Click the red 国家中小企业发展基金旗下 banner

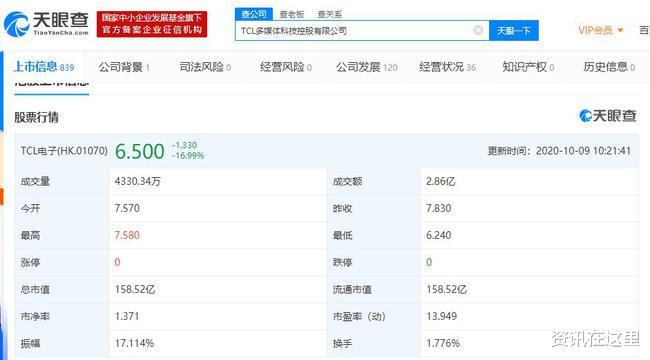click(x=152, y=24)
